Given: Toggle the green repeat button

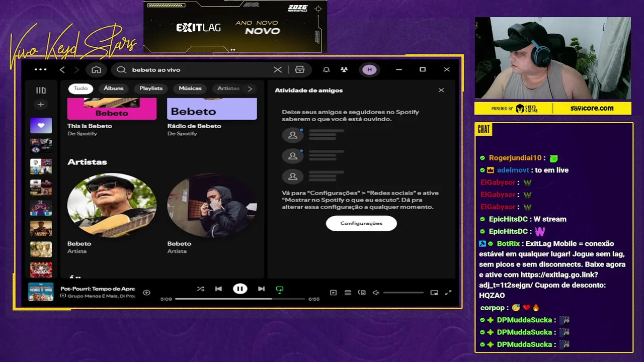Looking at the screenshot, I should (280, 289).
